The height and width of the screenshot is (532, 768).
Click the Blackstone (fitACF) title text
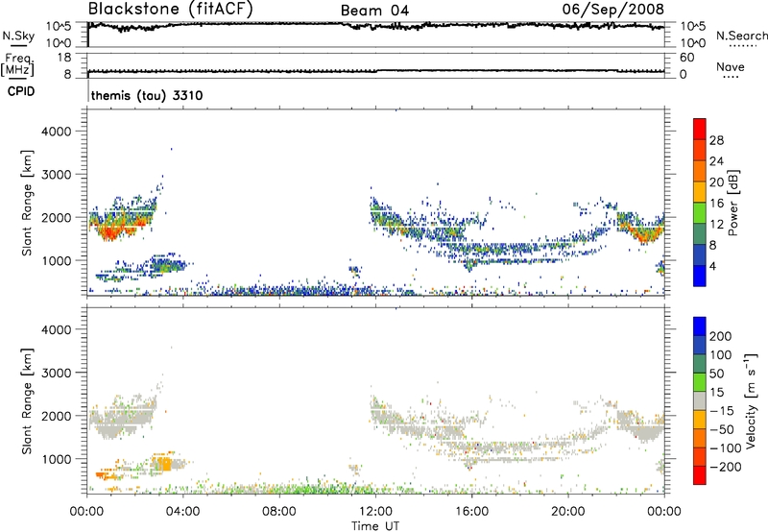(x=170, y=9)
